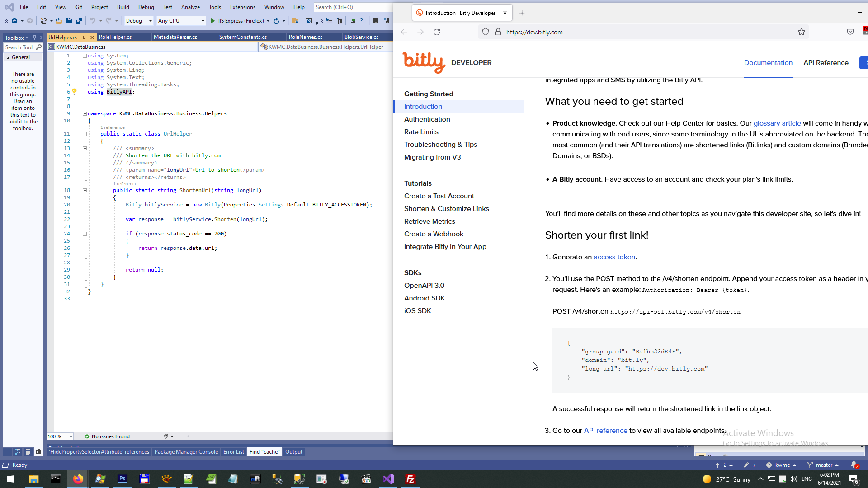Viewport: 868px width, 488px height.
Task: Toggle the Toolbox auto-hide pin
Action: click(x=34, y=38)
